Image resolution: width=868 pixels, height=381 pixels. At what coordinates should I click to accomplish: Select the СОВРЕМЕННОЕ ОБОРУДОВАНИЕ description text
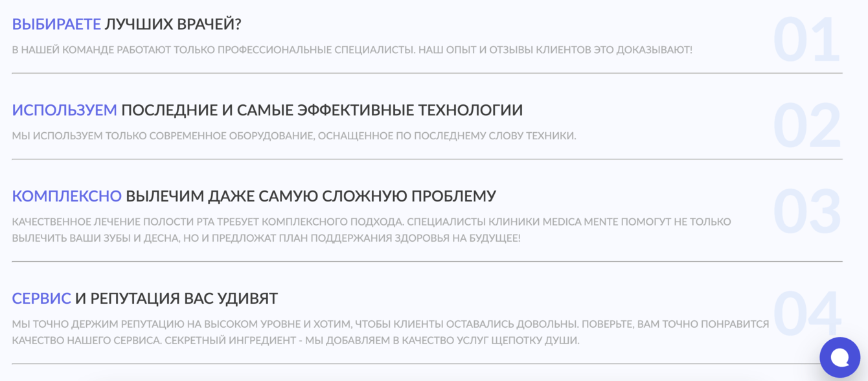[x=293, y=136]
